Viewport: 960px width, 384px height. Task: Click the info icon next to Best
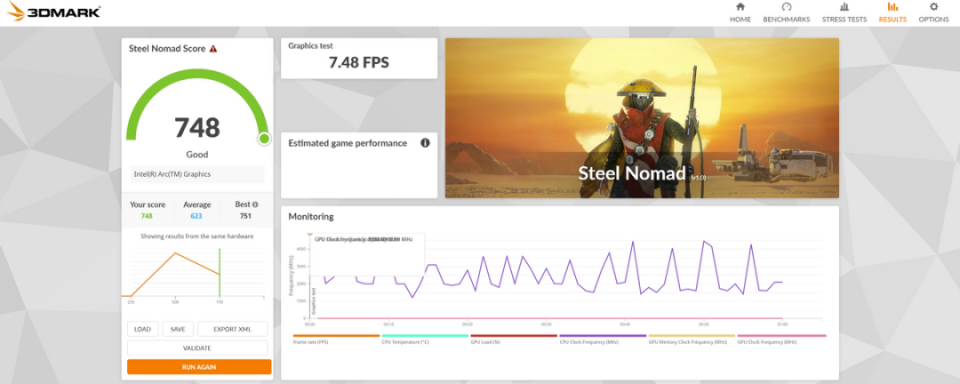click(x=255, y=205)
